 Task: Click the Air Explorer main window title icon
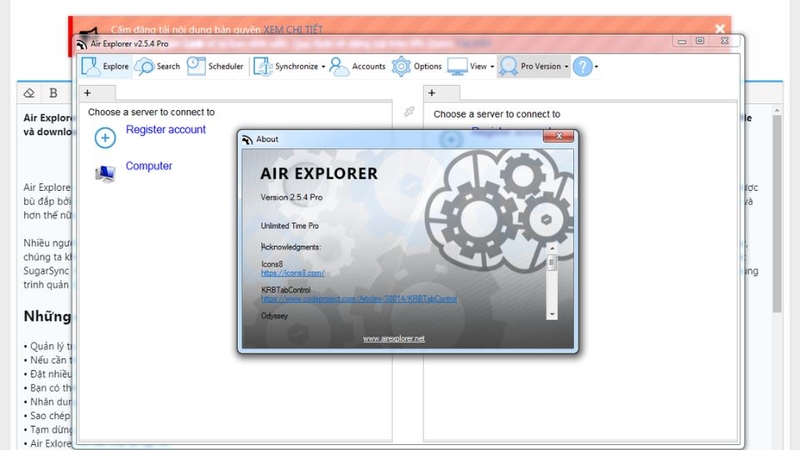coord(81,44)
